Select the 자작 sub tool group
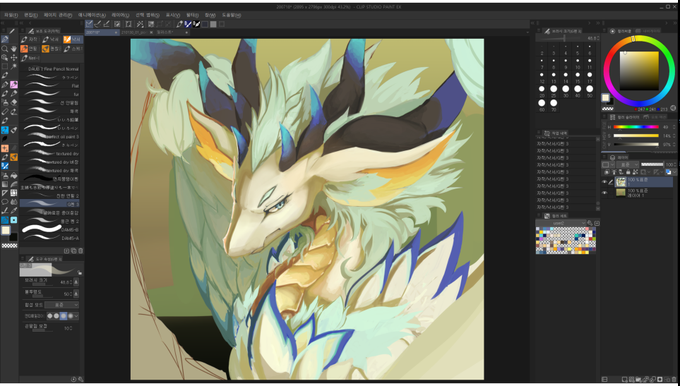This screenshot has width=680, height=386. click(30, 39)
